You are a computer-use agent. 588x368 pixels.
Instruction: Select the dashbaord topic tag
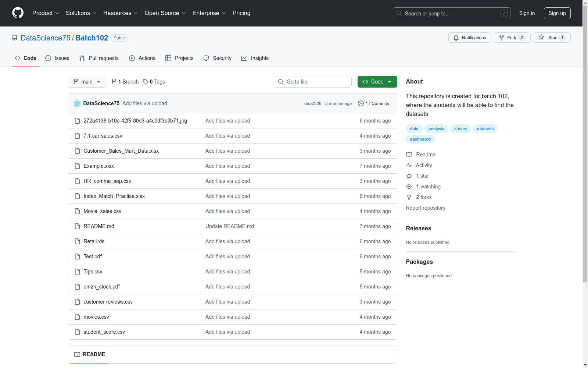[x=420, y=139]
